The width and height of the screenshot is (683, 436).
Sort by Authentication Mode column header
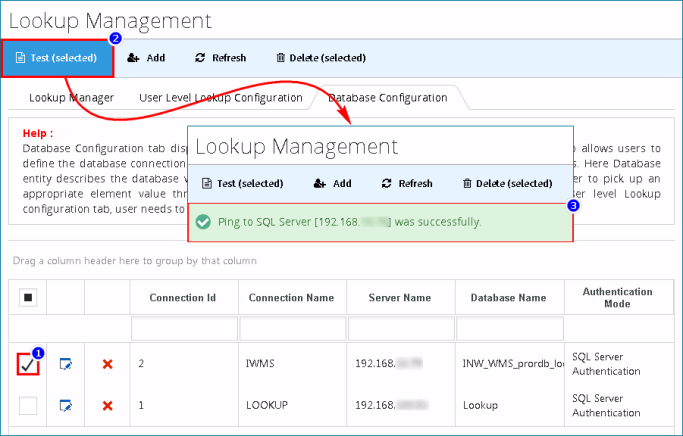[x=618, y=297]
